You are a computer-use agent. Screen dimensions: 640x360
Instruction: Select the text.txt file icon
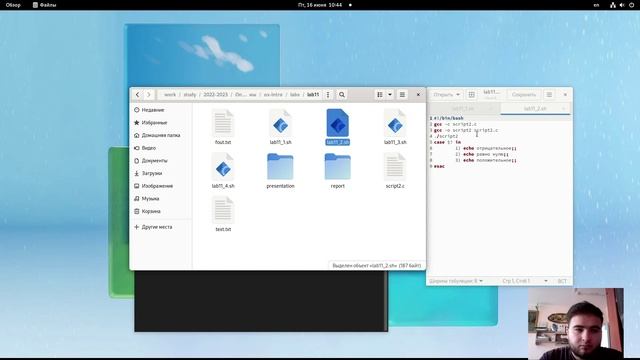point(223,211)
